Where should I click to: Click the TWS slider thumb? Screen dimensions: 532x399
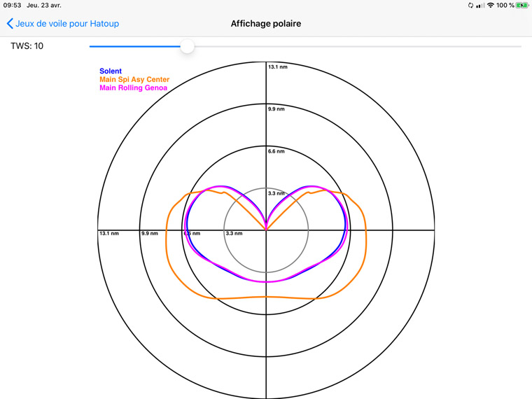pyautogui.click(x=187, y=46)
